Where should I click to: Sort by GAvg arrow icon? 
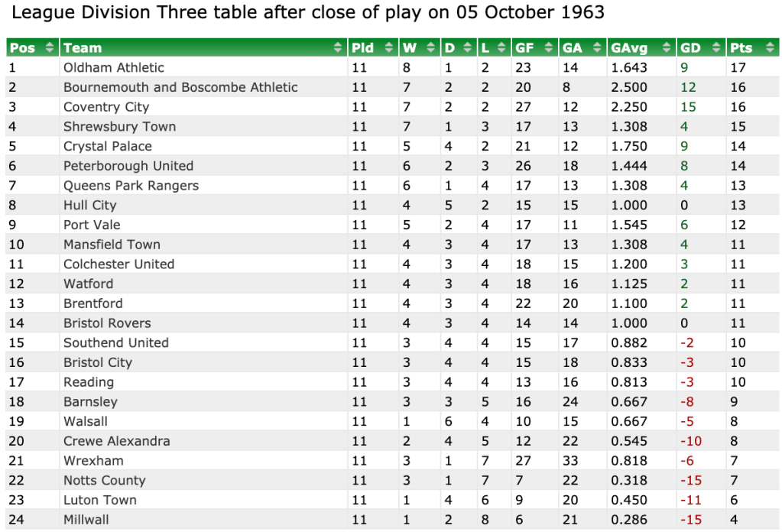pyautogui.click(x=668, y=48)
